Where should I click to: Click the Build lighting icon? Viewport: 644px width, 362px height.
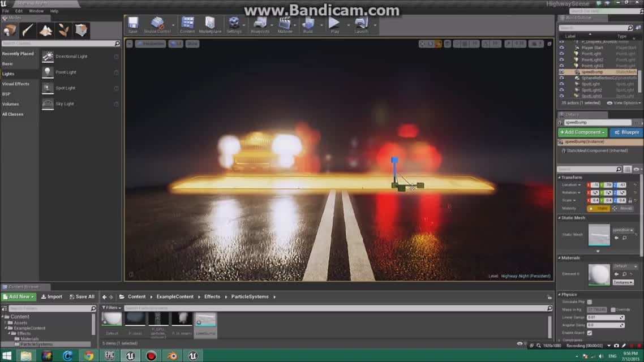(x=308, y=25)
